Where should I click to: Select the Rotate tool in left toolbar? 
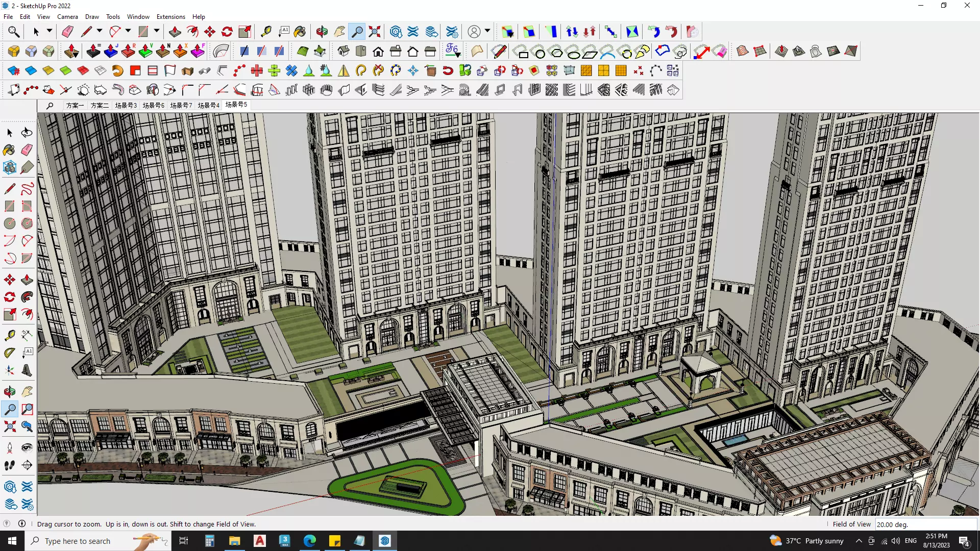point(10,297)
